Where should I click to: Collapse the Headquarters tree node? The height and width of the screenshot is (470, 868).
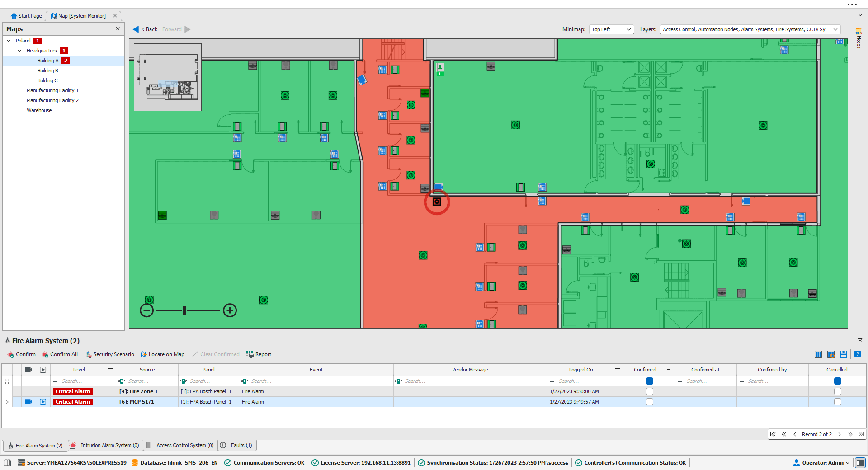(x=19, y=51)
